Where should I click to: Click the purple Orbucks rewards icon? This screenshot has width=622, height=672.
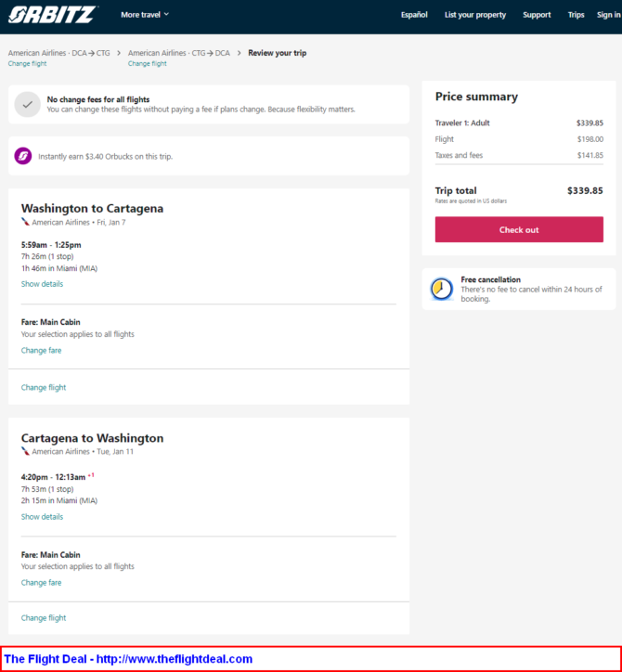coord(23,156)
